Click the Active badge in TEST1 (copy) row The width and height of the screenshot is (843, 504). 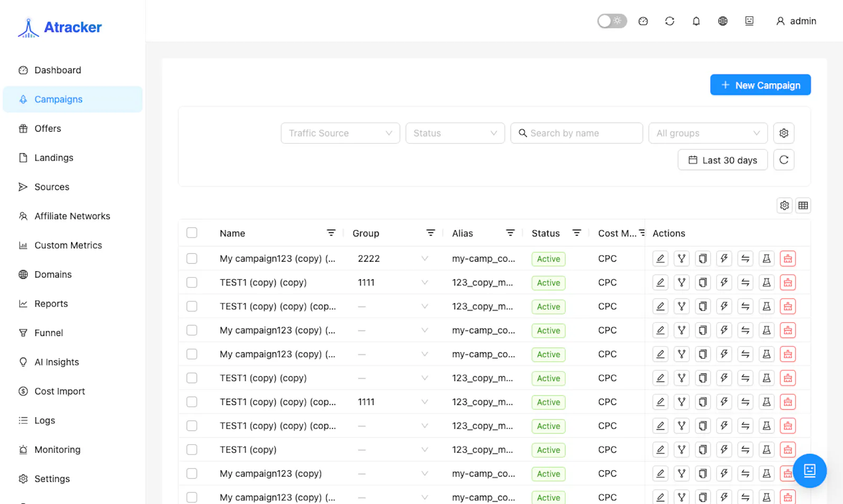[548, 450]
